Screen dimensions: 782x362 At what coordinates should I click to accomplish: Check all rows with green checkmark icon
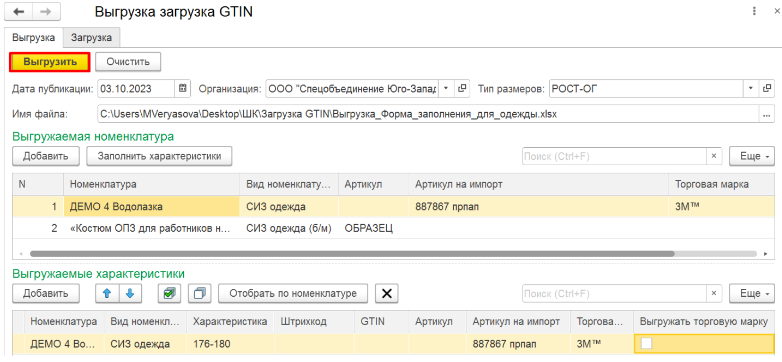tap(170, 293)
